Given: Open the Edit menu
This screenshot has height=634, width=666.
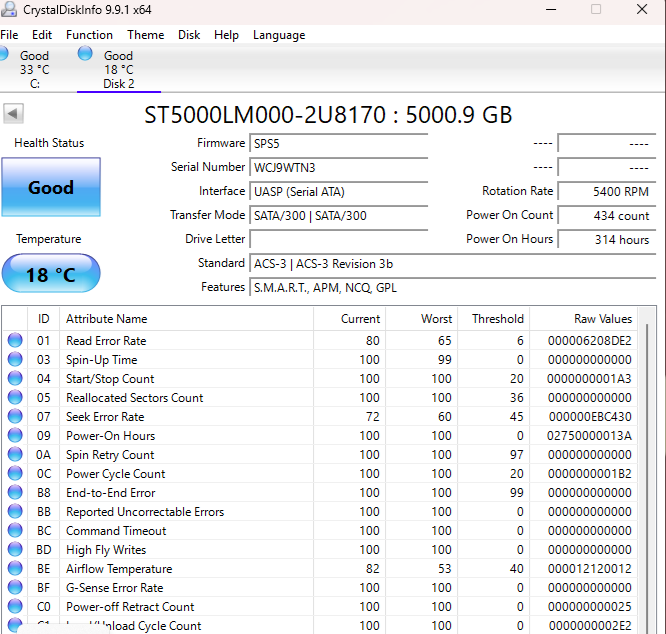Looking at the screenshot, I should click(42, 35).
